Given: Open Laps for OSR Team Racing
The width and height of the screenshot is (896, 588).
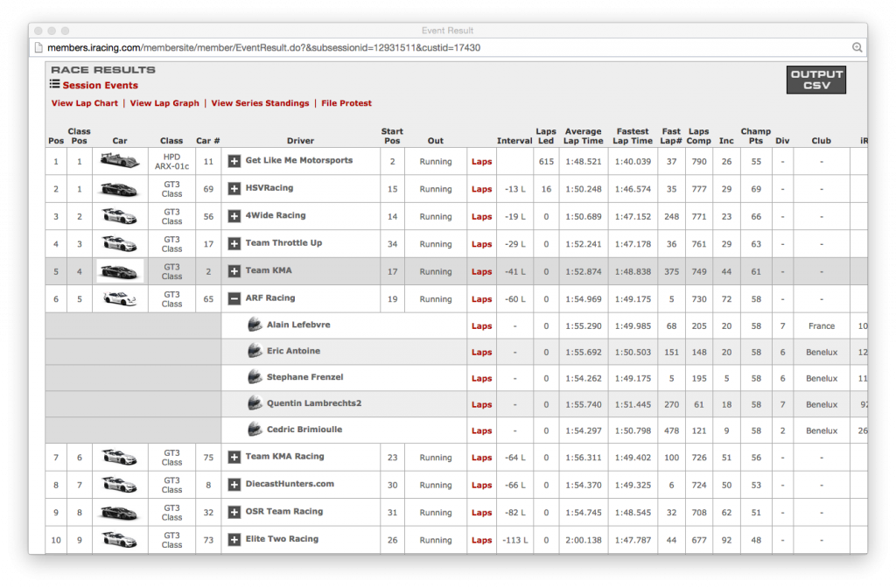Looking at the screenshot, I should [x=482, y=513].
